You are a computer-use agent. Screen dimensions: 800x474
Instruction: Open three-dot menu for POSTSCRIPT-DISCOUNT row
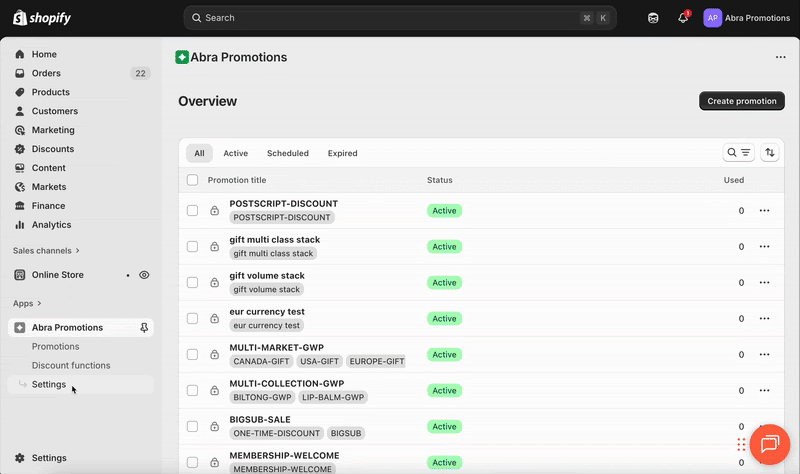(764, 211)
